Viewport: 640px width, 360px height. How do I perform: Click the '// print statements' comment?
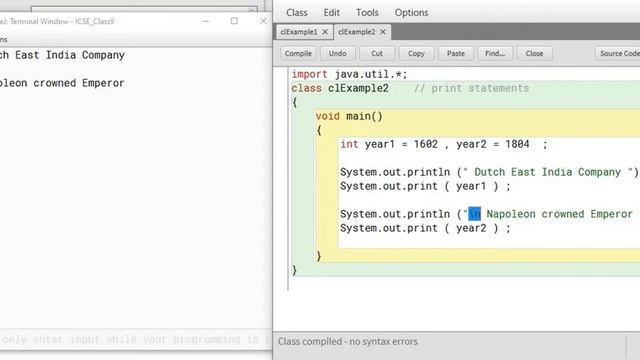(471, 89)
